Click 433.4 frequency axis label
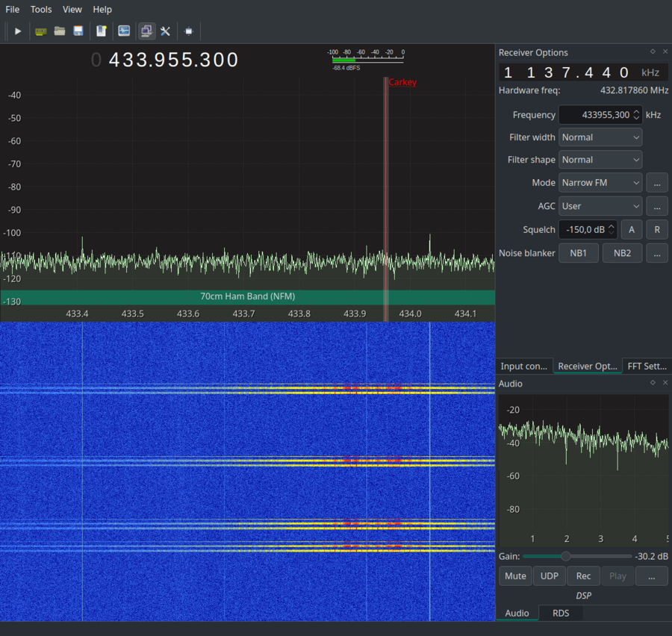This screenshot has width=672, height=636. click(77, 314)
